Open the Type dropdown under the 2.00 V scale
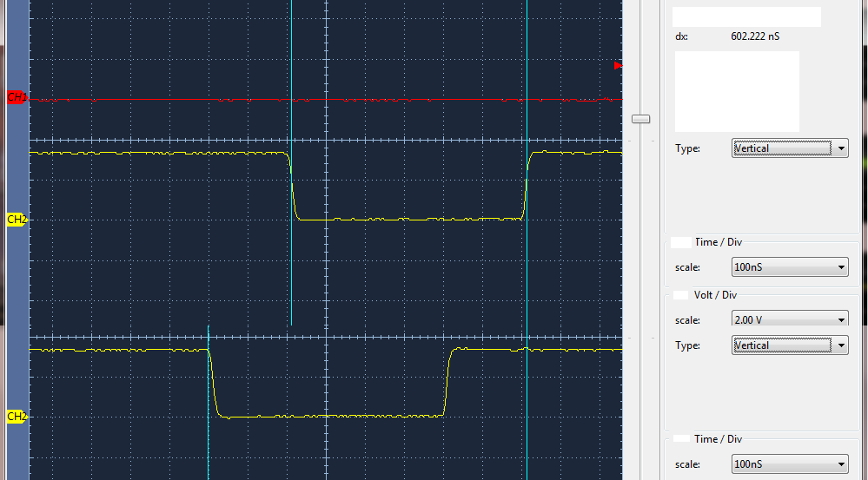 [x=790, y=345]
